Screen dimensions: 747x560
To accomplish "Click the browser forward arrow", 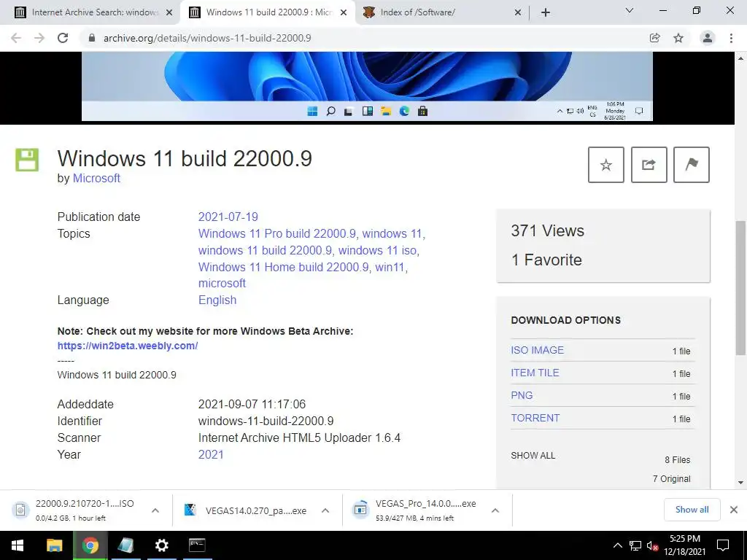I will coord(39,38).
